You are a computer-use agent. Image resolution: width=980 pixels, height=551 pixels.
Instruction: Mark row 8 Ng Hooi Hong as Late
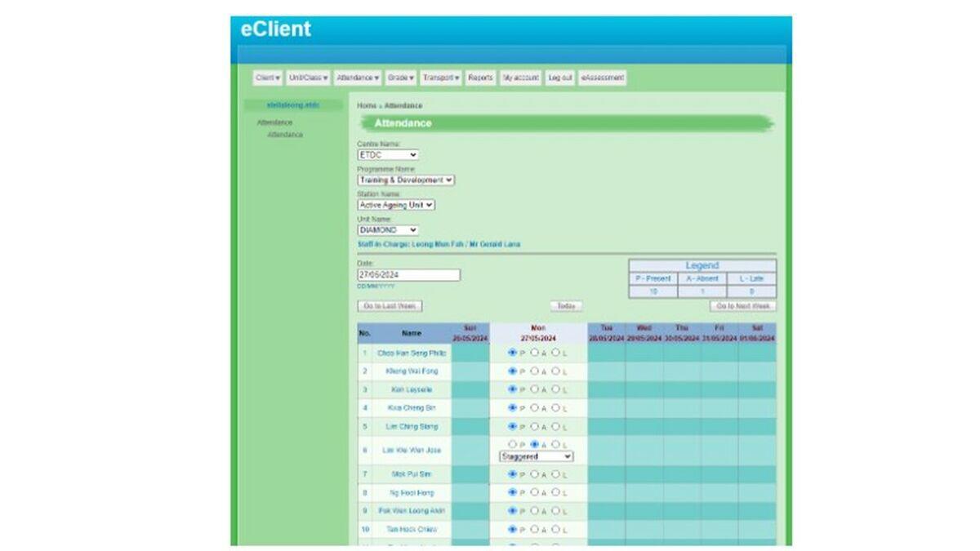tap(555, 492)
